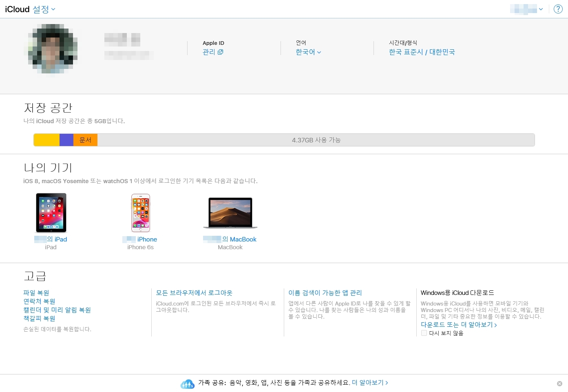Expand the blurred account name menu

(526, 9)
